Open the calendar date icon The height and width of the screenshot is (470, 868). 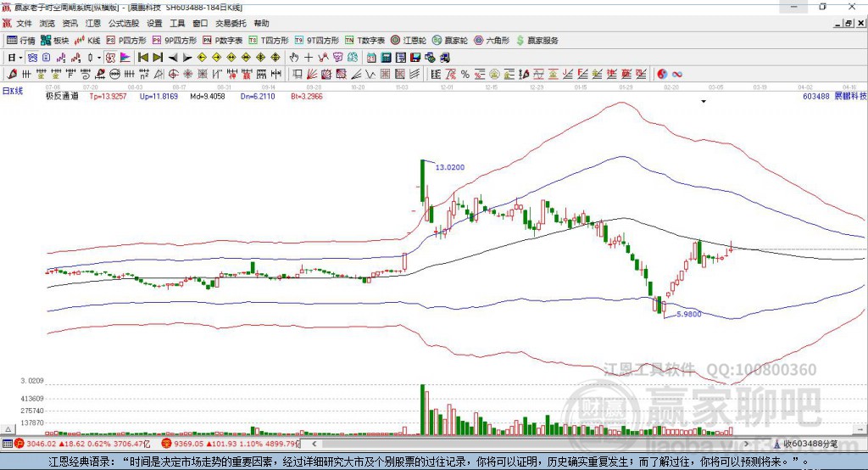pos(371,58)
